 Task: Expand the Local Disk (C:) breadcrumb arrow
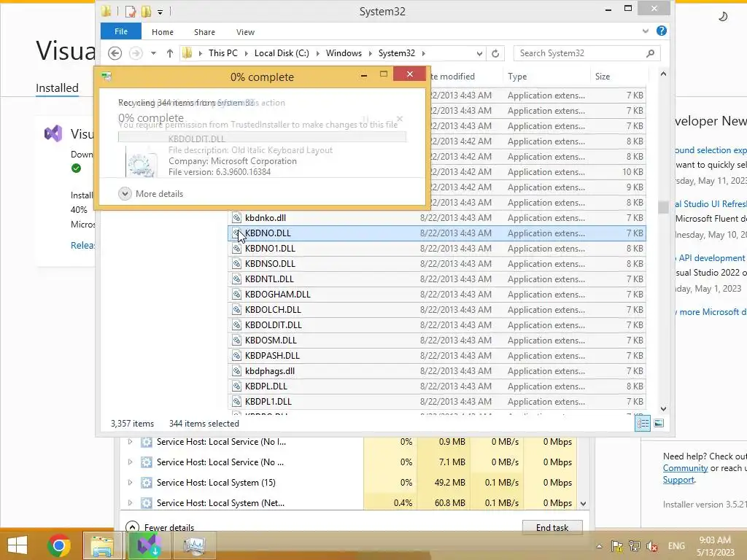318,53
